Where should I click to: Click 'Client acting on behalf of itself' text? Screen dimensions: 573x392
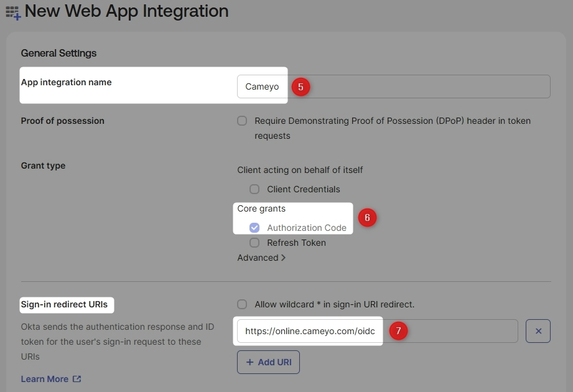(x=300, y=170)
